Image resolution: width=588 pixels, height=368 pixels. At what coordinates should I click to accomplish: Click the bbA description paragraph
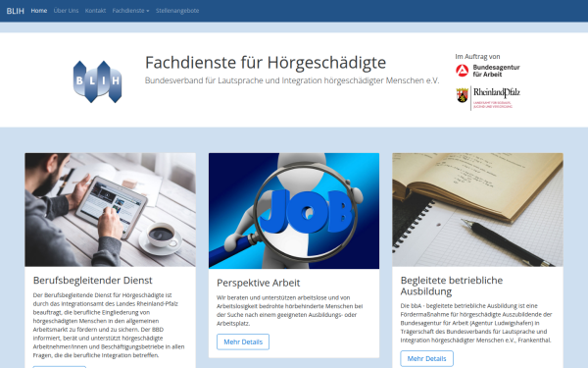476,323
